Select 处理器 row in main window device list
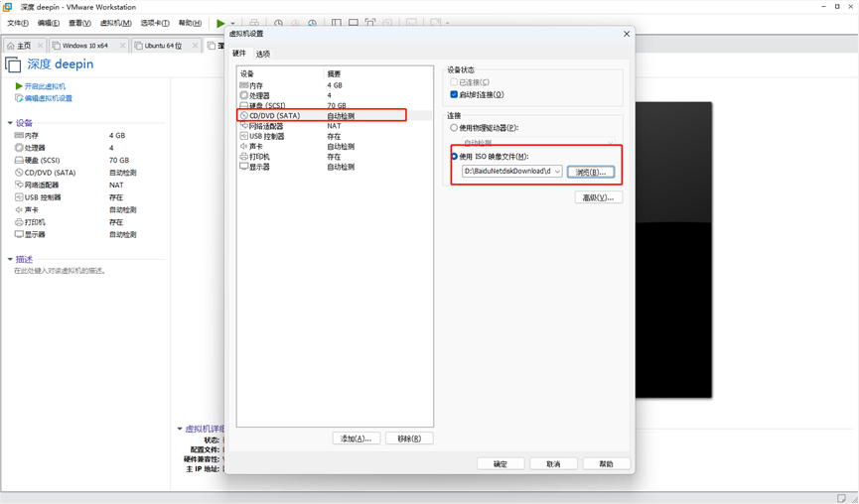The height and width of the screenshot is (504, 859). click(x=76, y=148)
